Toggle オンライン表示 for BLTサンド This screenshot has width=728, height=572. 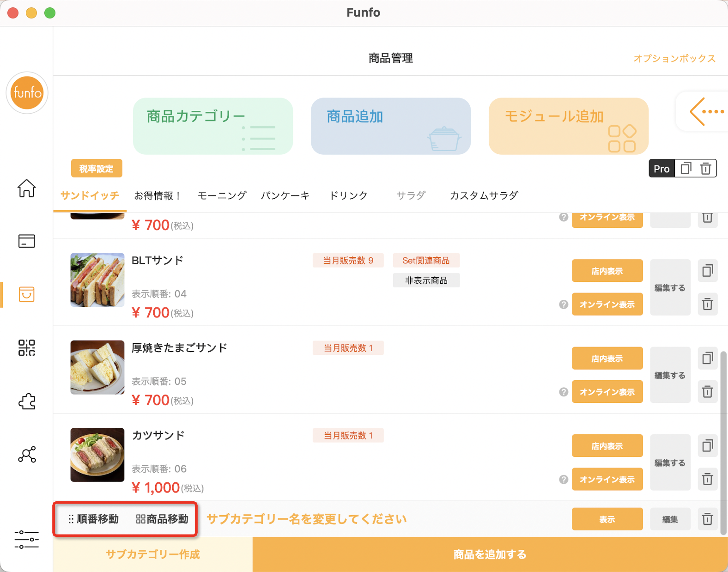pos(607,304)
